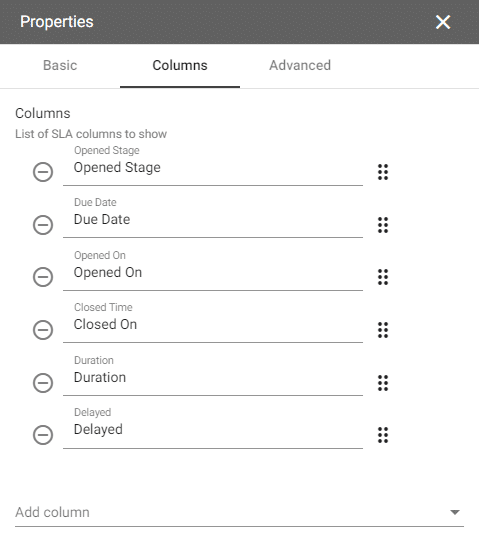Remove the Opened Stage column
The height and width of the screenshot is (550, 479).
coord(43,172)
